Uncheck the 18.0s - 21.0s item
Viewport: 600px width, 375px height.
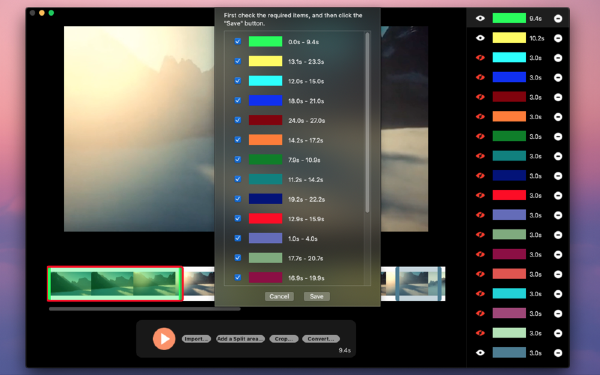coord(238,100)
